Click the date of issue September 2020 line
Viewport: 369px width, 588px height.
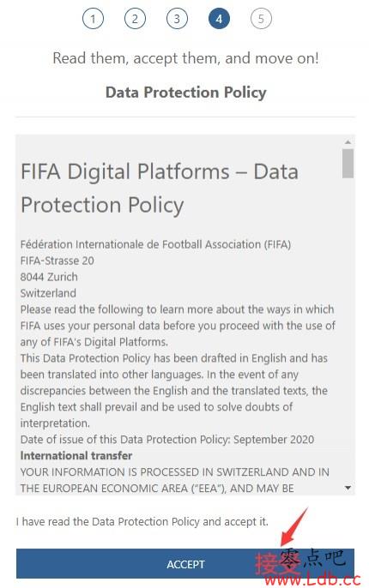click(x=167, y=439)
